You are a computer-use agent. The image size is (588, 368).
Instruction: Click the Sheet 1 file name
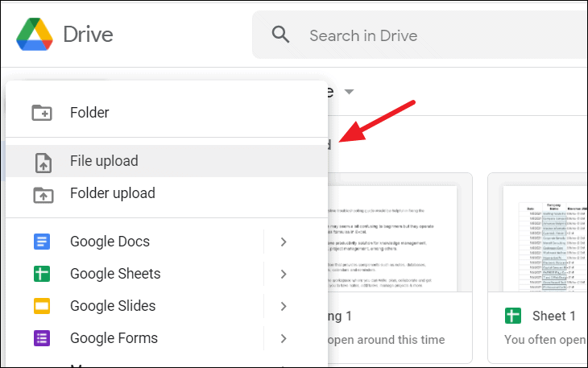tap(554, 316)
